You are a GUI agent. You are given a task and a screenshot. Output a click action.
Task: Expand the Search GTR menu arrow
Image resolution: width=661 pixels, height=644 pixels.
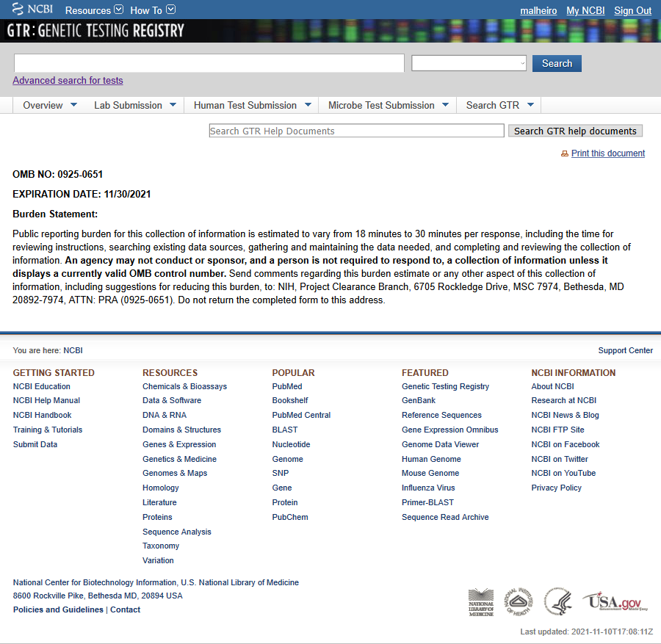coord(530,105)
